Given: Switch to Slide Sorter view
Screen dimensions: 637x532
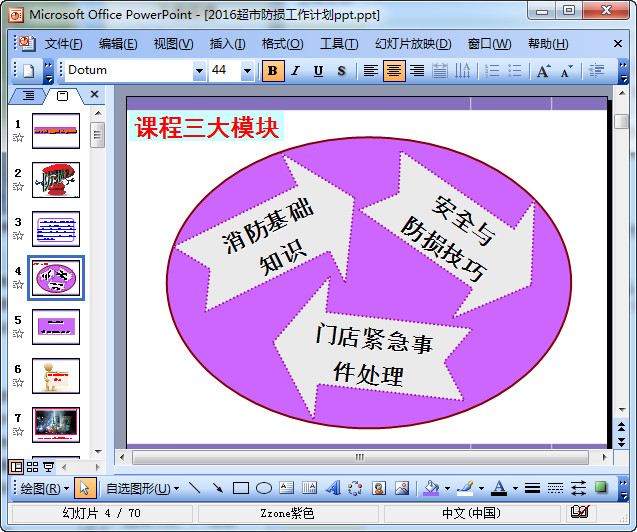Looking at the screenshot, I should click(32, 467).
